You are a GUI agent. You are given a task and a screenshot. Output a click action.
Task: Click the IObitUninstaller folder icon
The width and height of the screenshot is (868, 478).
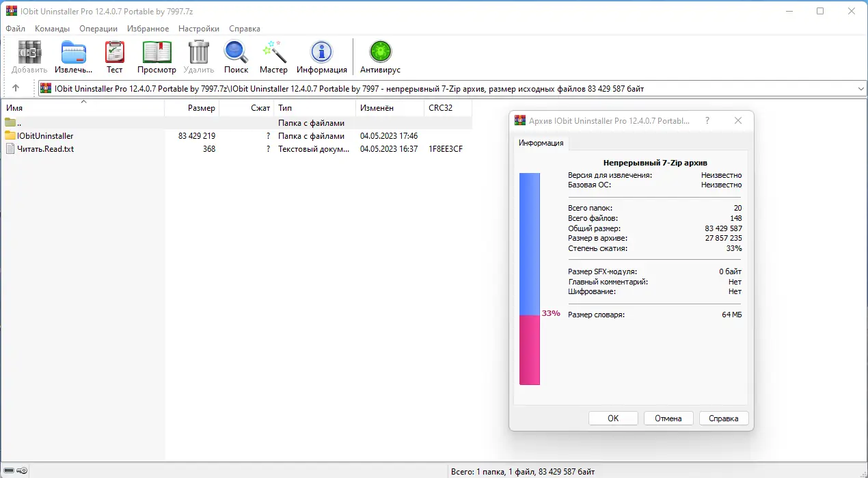(10, 135)
